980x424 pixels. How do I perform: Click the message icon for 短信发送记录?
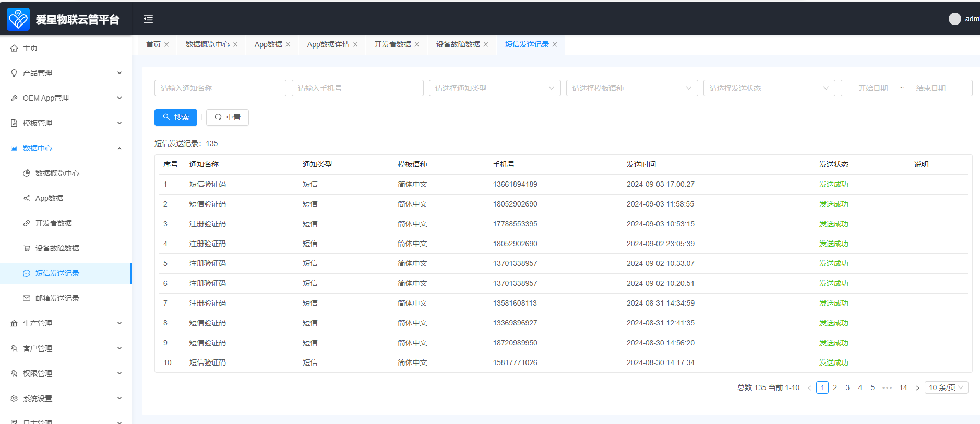pos(27,273)
